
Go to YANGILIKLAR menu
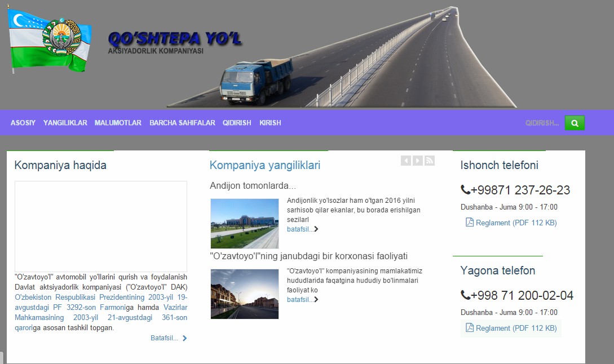coord(65,123)
